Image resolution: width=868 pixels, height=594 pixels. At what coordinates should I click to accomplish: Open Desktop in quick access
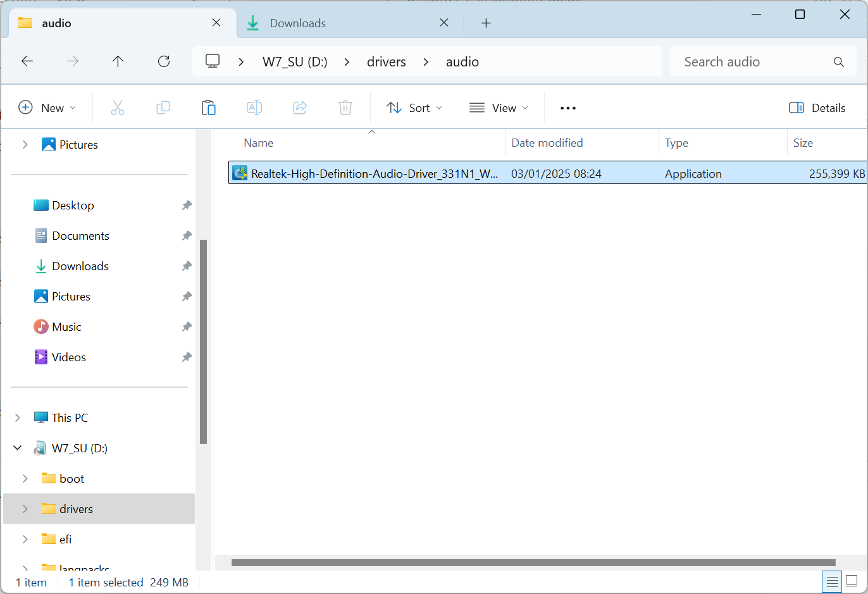tap(73, 206)
